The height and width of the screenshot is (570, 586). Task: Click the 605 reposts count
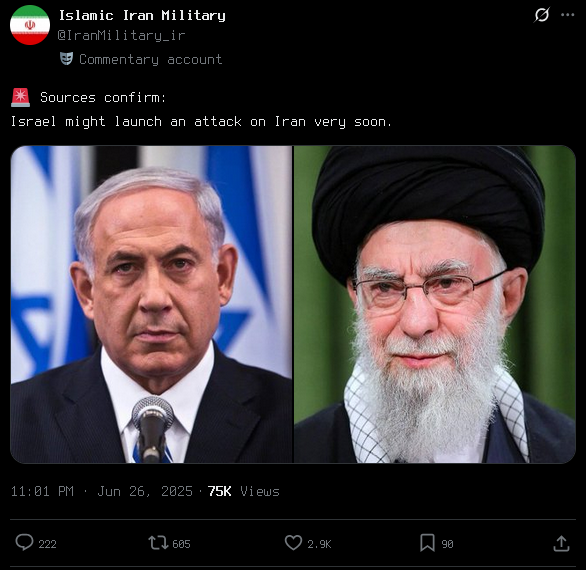tap(181, 544)
